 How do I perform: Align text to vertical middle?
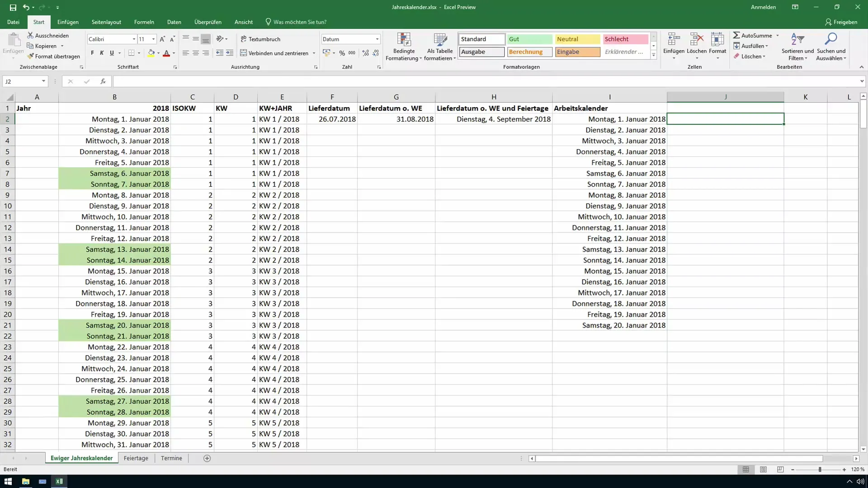point(196,39)
